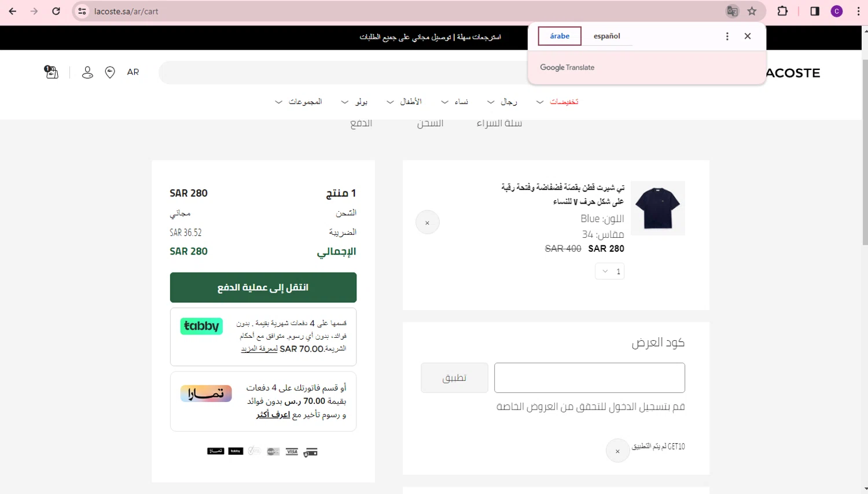Click the address bar URL lacoste.sa/ar/cart

(126, 11)
